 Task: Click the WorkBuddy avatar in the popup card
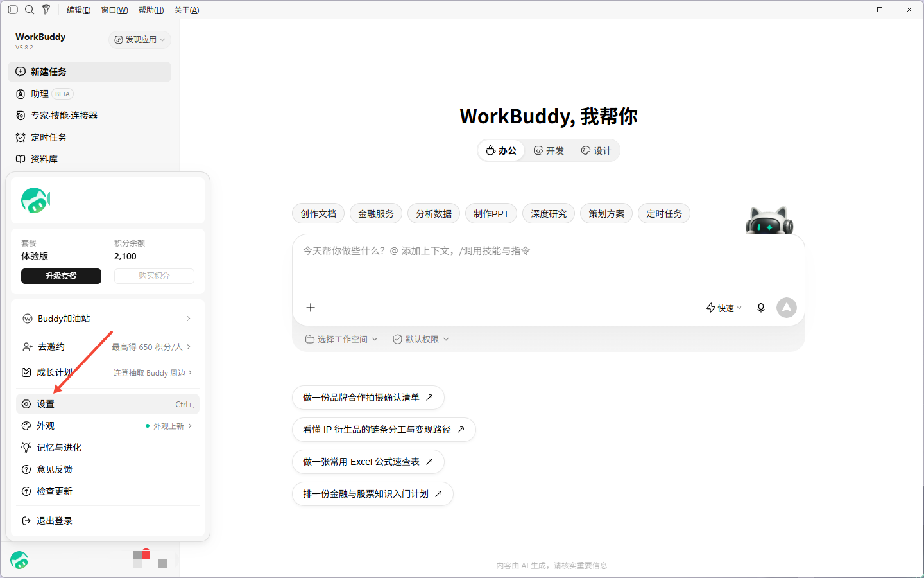35,200
